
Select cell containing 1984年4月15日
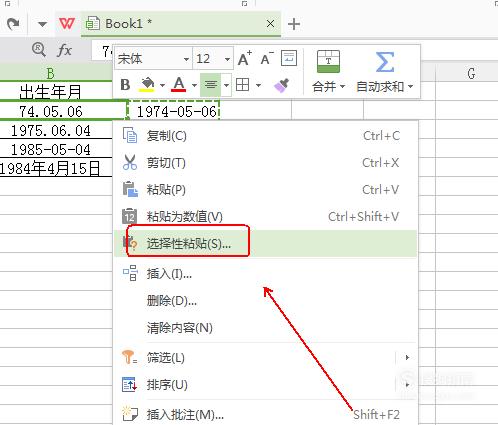coord(56,168)
